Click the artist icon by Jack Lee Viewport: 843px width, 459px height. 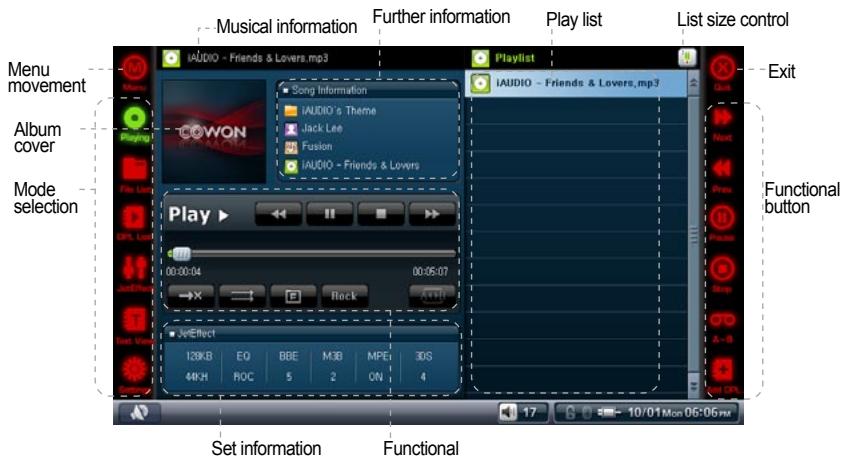pos(290,129)
